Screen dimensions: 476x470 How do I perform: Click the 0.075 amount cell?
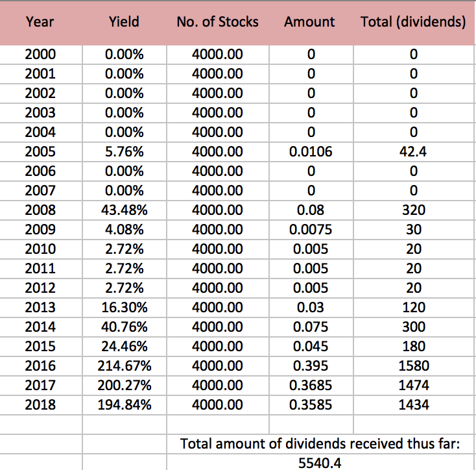coord(311,327)
